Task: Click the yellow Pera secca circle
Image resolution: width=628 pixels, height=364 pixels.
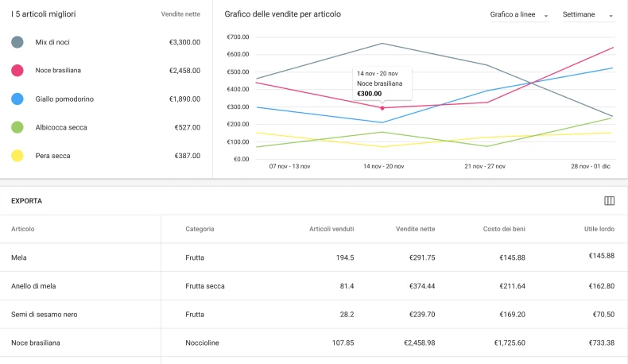Action: tap(17, 156)
